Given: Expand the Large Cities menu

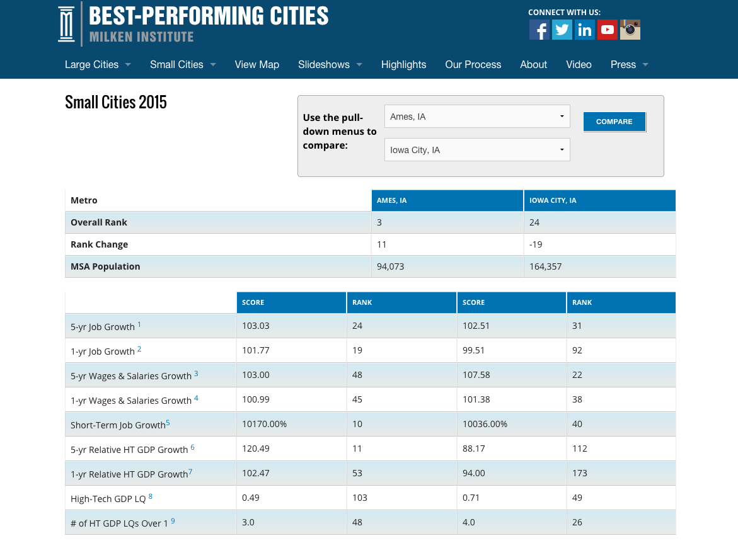Looking at the screenshot, I should pos(127,65).
